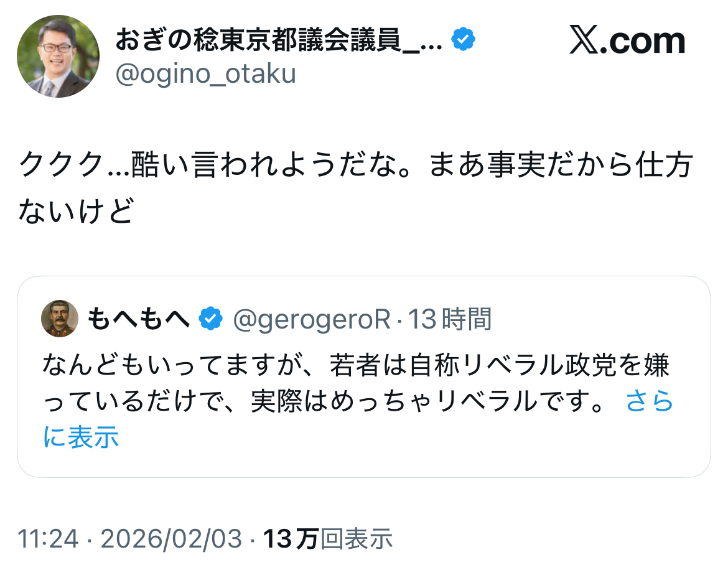Click the verified badge beside おぎの稔's name
The height and width of the screenshot is (565, 728).
point(463,40)
